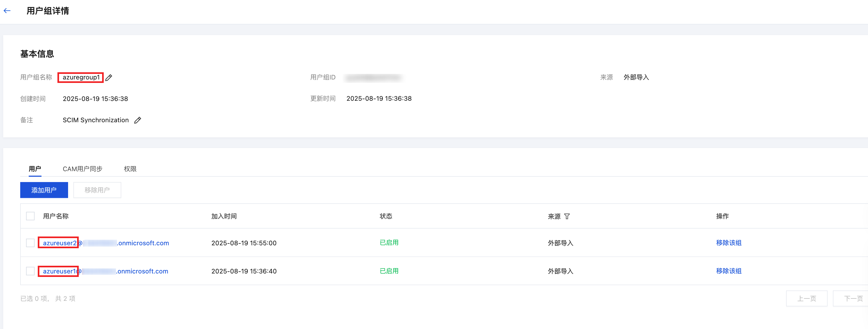Switch to the CAM用户同步 tab
This screenshot has width=868, height=329.
tap(82, 169)
